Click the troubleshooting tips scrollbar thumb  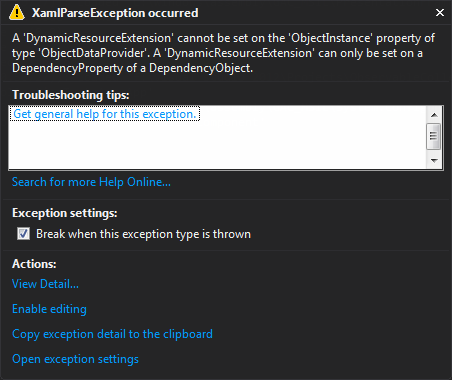[x=434, y=136]
